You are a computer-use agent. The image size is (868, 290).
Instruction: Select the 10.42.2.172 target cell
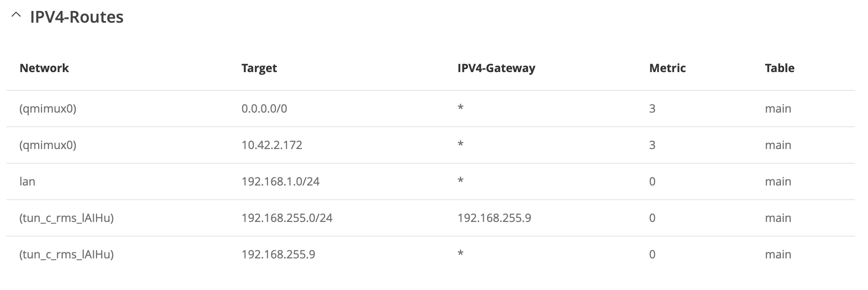click(272, 145)
